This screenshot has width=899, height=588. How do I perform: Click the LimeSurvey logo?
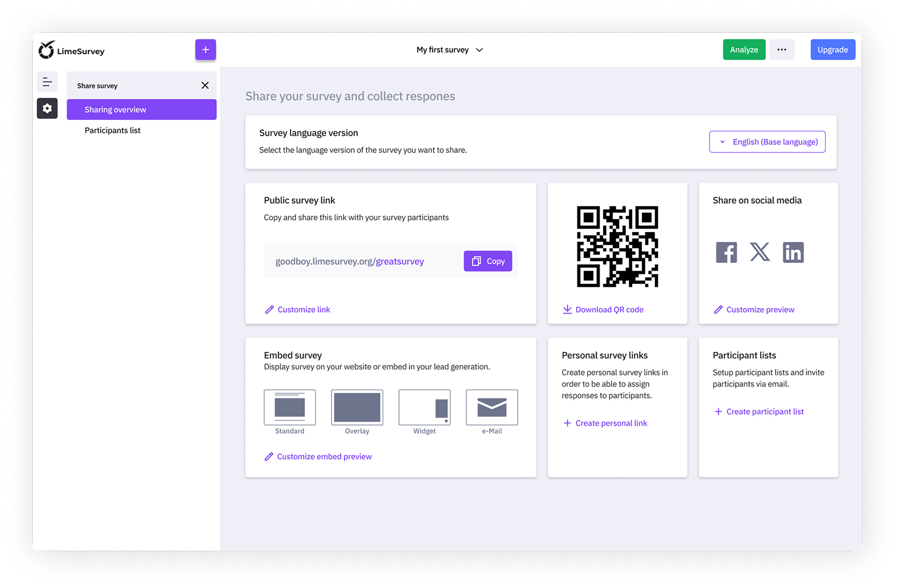71,50
